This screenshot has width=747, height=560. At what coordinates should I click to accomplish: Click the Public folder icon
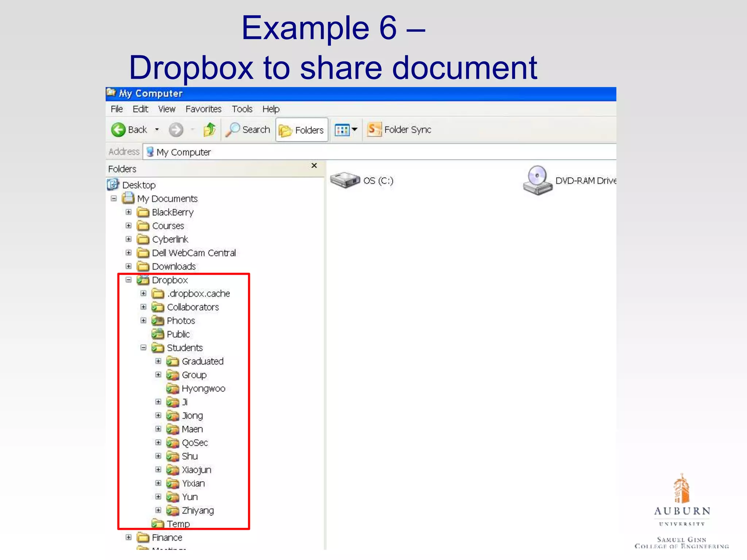[158, 334]
